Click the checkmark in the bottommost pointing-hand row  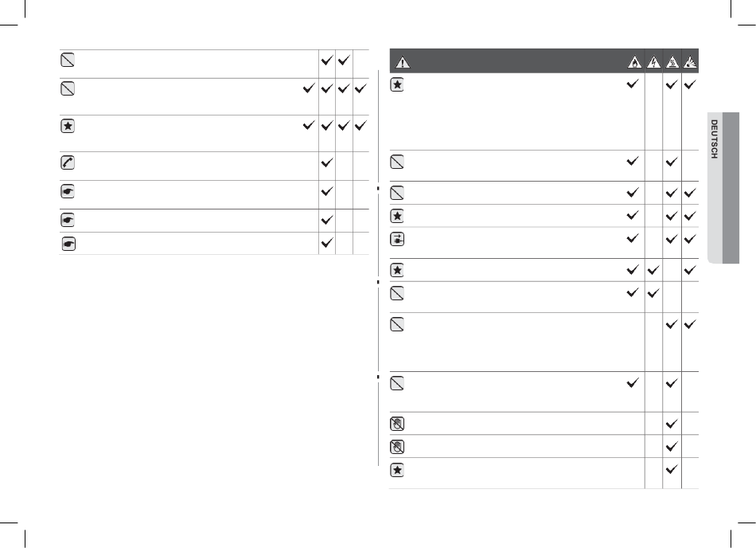[327, 243]
